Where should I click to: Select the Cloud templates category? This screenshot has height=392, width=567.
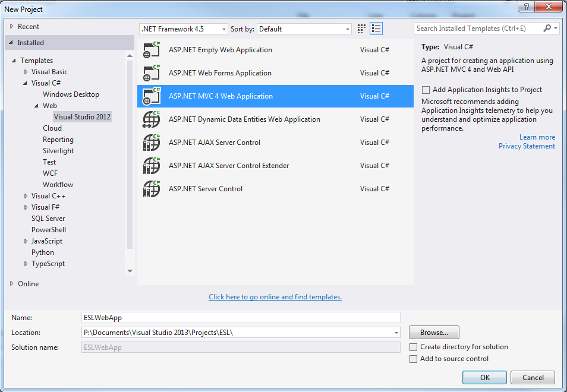pos(52,128)
